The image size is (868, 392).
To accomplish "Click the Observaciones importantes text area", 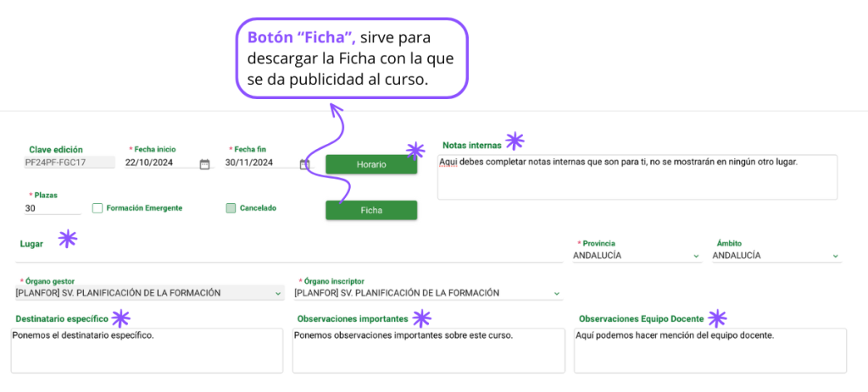I will 428,351.
